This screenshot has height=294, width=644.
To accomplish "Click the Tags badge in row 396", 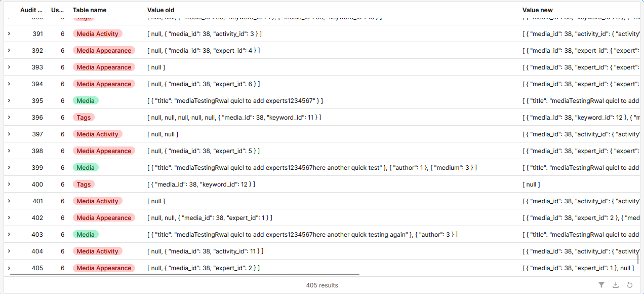I will (84, 118).
